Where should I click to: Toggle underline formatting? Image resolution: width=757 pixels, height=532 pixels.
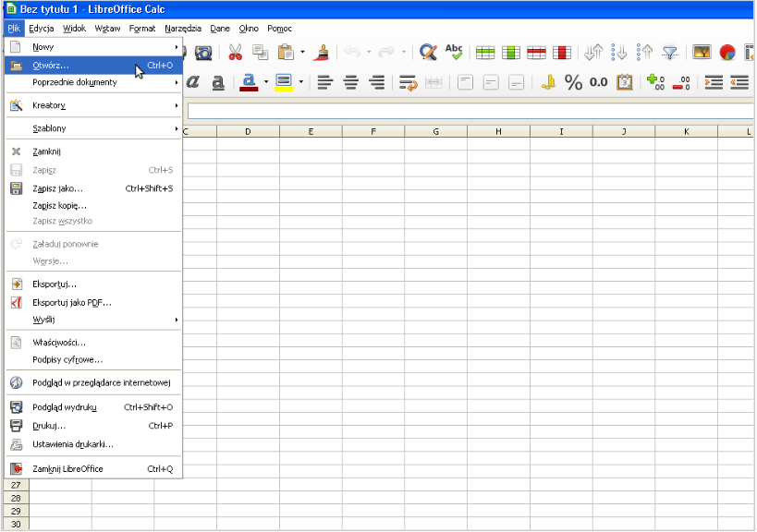click(218, 82)
